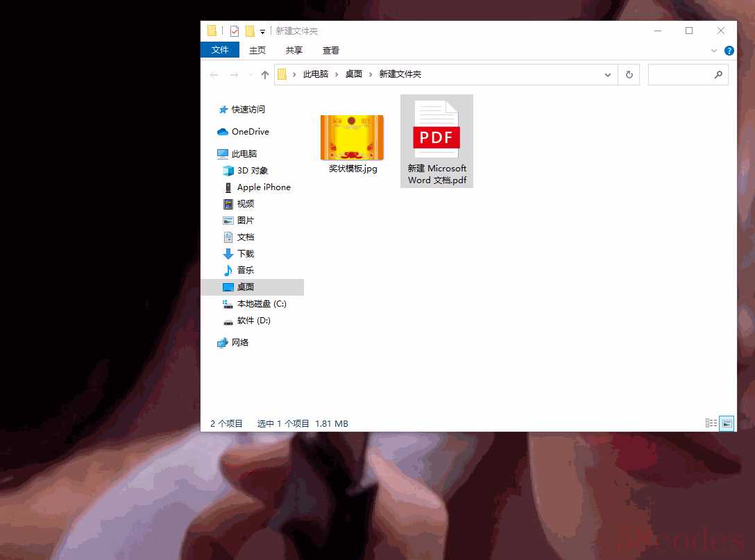Switch to the 共享 ribbon tab
755x560 pixels.
pos(294,50)
